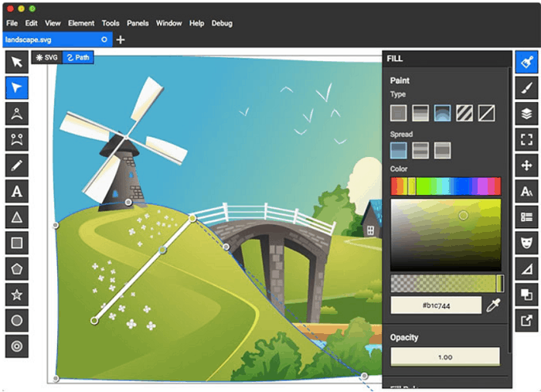The width and height of the screenshot is (541, 392).
Task: Open the View menu
Action: tap(53, 23)
